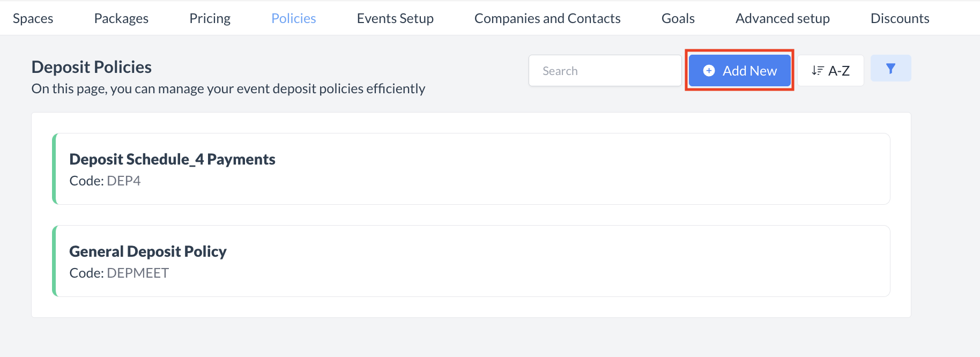This screenshot has width=980, height=357.
Task: Click the DEP4 code text
Action: pos(123,181)
